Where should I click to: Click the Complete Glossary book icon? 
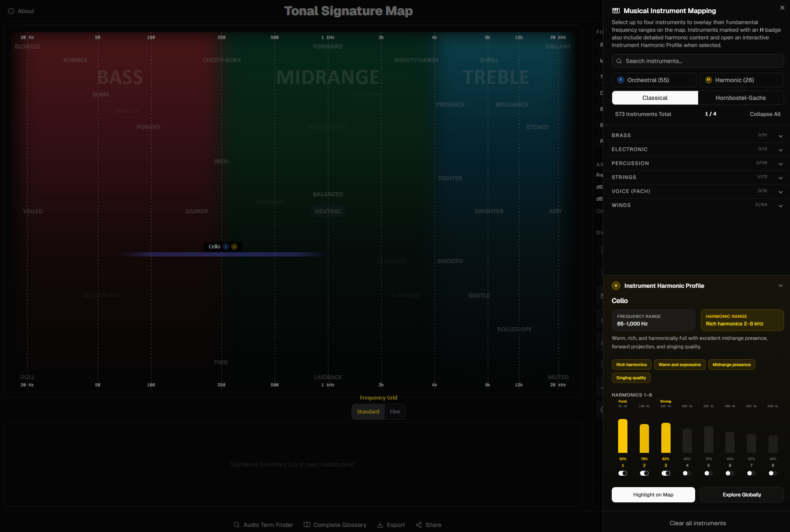tap(307, 525)
